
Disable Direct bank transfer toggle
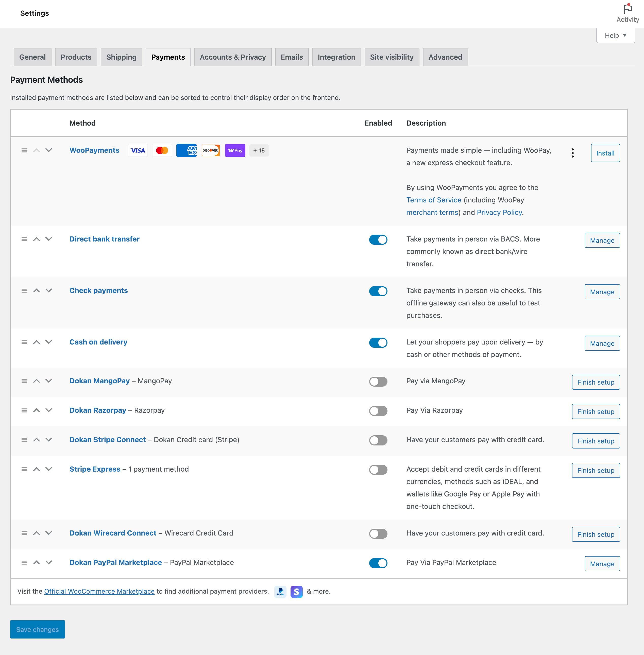tap(378, 240)
